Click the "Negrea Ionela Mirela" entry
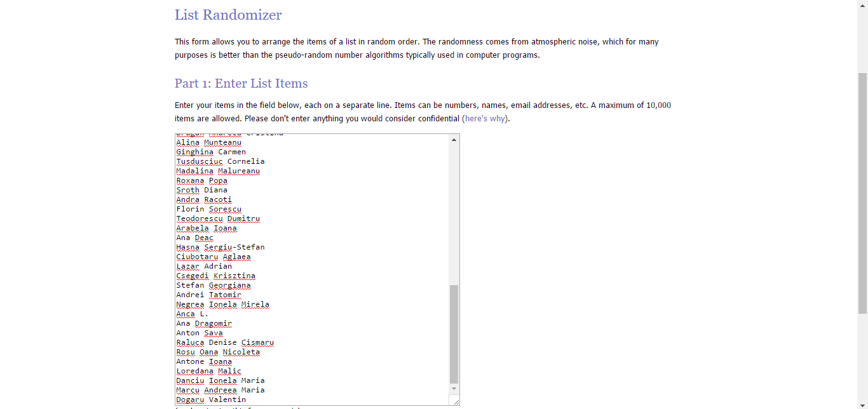868x409 pixels. [x=222, y=305]
